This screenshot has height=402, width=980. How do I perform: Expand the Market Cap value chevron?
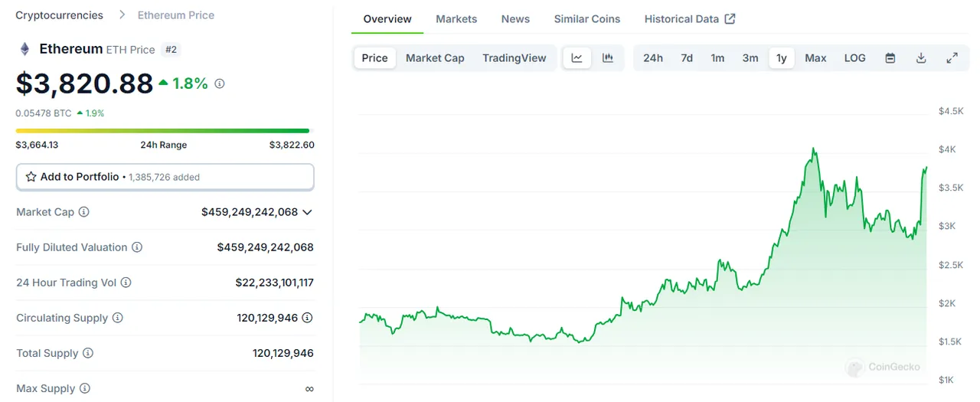tap(308, 212)
